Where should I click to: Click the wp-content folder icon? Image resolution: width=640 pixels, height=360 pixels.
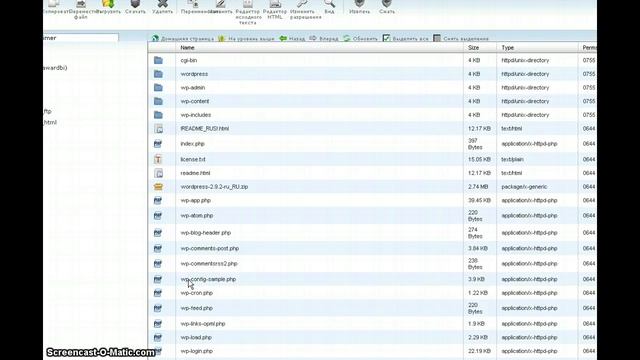click(x=158, y=101)
